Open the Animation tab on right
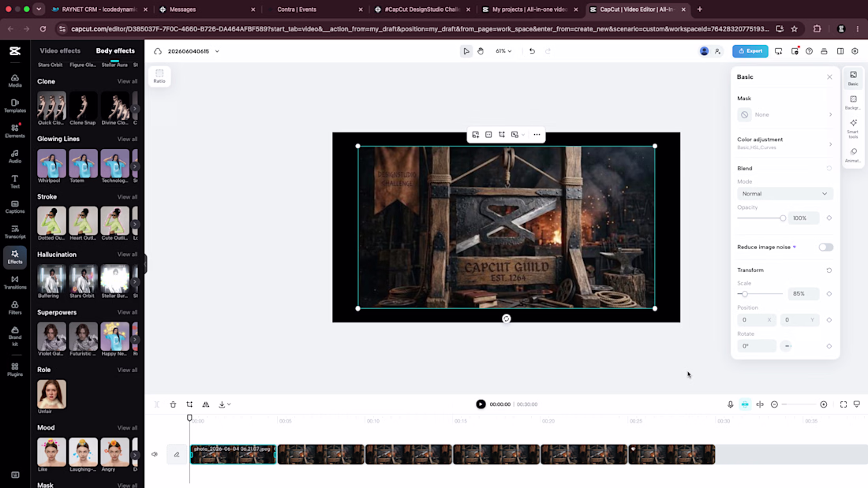 click(x=853, y=155)
